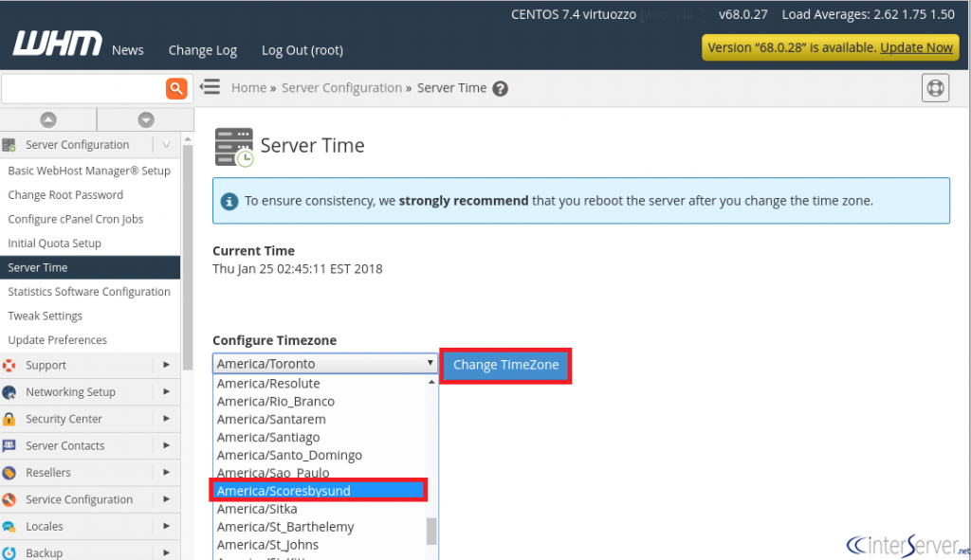Expand the Resellers section arrow
This screenshot has height=560, width=971.
point(166,472)
